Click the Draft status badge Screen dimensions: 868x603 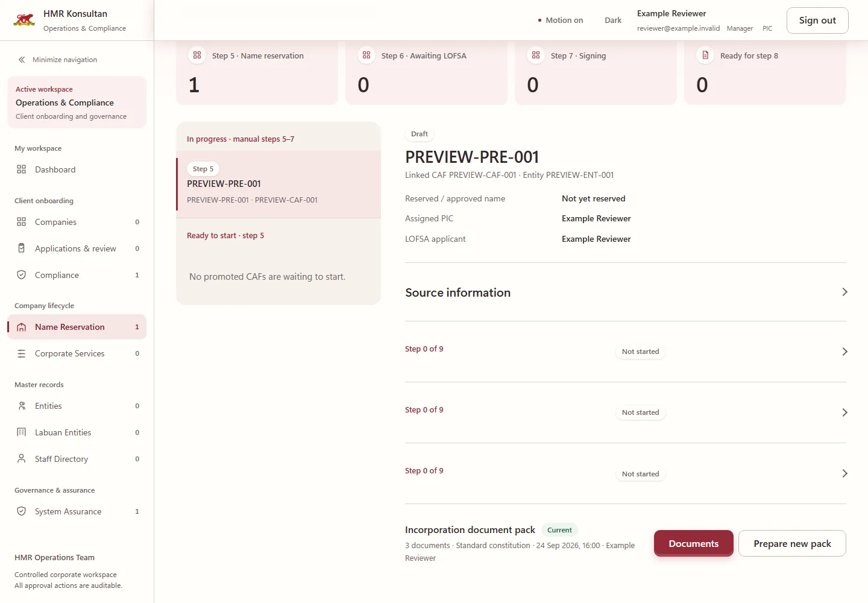click(x=420, y=134)
